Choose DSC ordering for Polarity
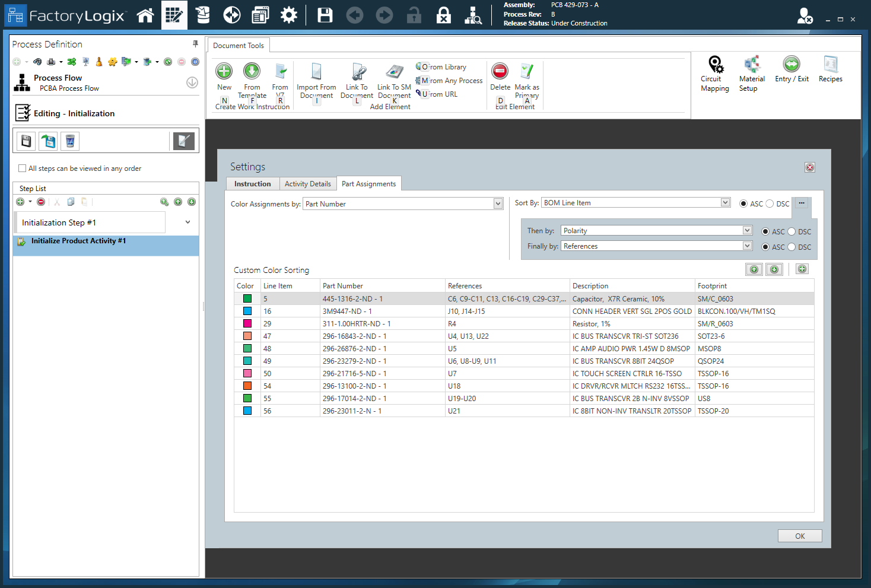 (x=792, y=231)
